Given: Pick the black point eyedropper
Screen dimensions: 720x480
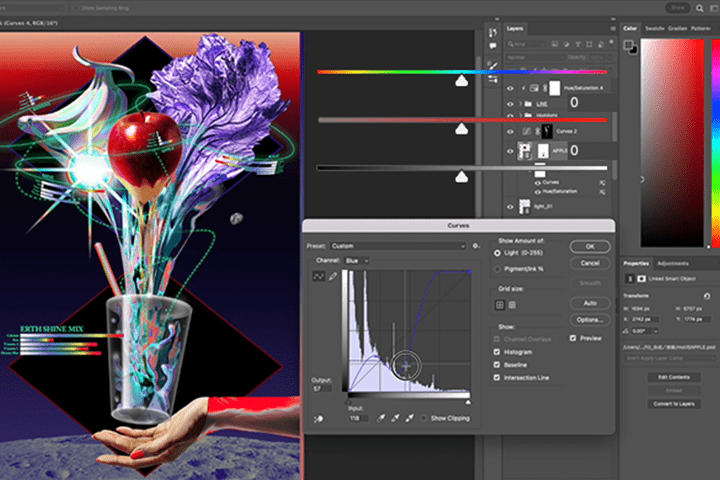Looking at the screenshot, I should pos(381,418).
